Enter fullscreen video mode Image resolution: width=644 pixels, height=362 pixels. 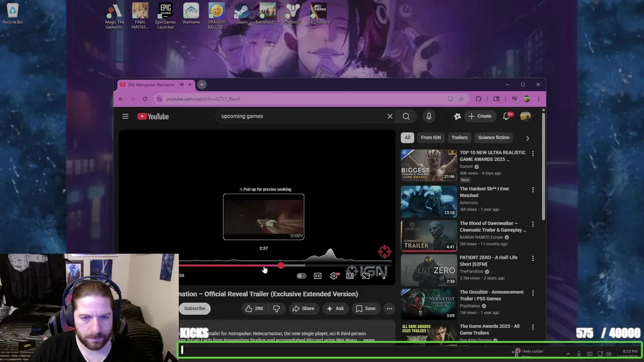pos(382,276)
